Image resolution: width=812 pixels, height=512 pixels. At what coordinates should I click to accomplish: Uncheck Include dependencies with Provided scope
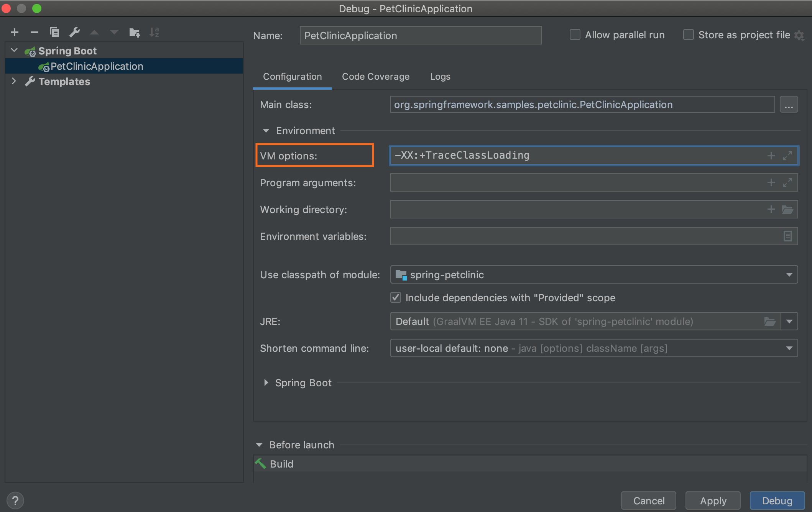[x=396, y=297]
